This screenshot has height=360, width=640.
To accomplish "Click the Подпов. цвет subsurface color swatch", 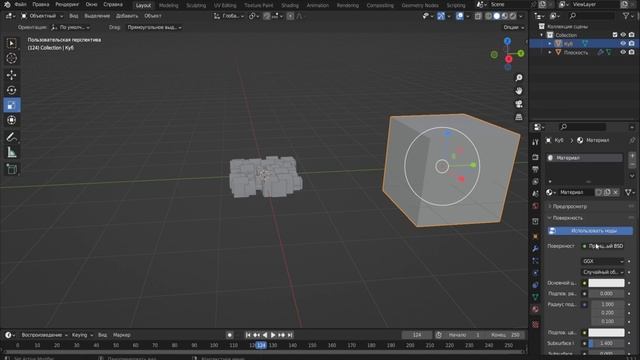I will tap(606, 333).
